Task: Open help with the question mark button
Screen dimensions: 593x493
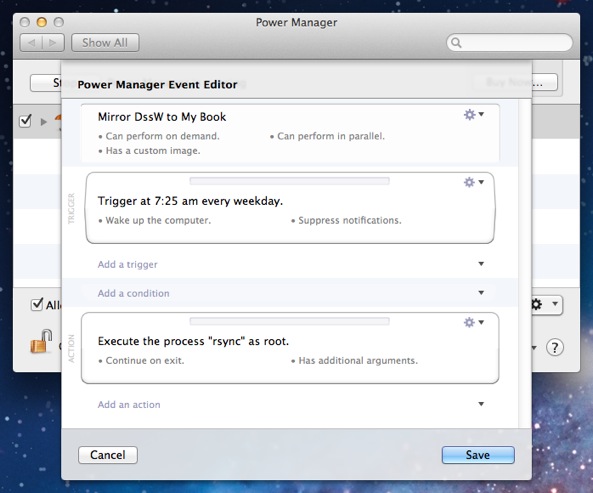Action: point(554,347)
